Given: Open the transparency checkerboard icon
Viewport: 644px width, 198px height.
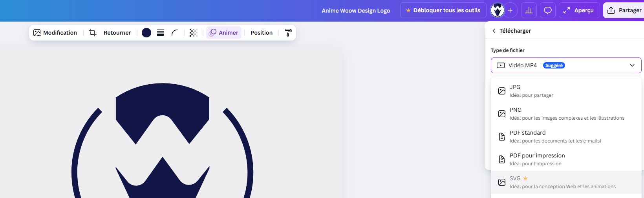Looking at the screenshot, I should pyautogui.click(x=193, y=33).
